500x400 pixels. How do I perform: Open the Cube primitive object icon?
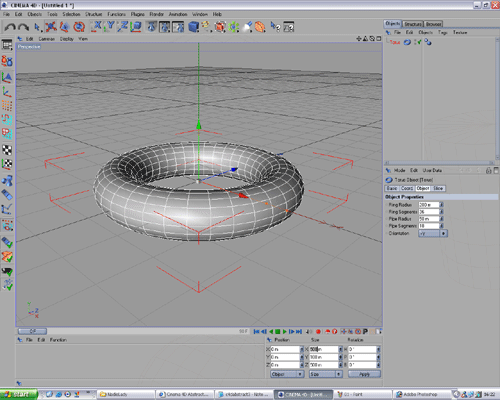193,27
